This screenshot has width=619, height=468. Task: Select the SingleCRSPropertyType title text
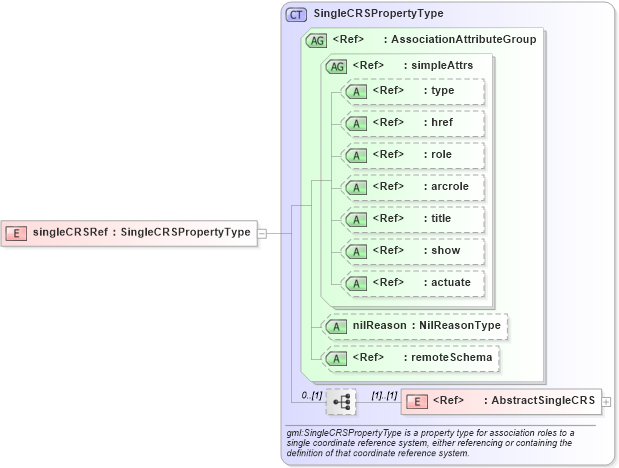click(378, 13)
